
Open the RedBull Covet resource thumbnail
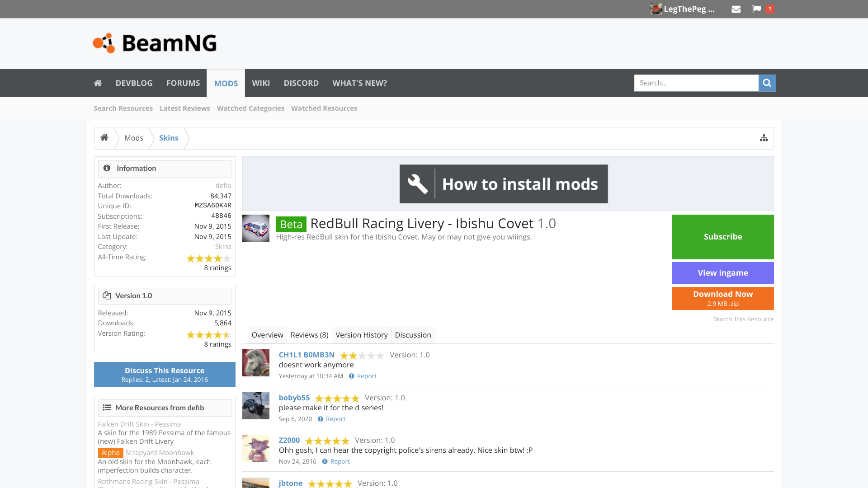point(256,228)
